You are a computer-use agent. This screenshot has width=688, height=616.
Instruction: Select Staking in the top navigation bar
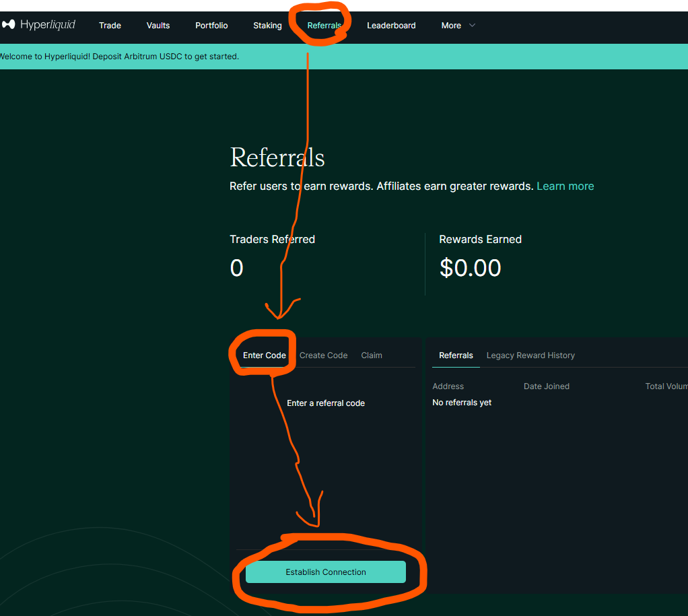pyautogui.click(x=267, y=26)
